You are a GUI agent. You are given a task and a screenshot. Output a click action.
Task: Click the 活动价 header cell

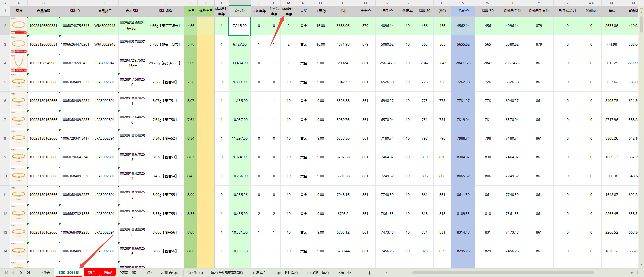point(463,11)
